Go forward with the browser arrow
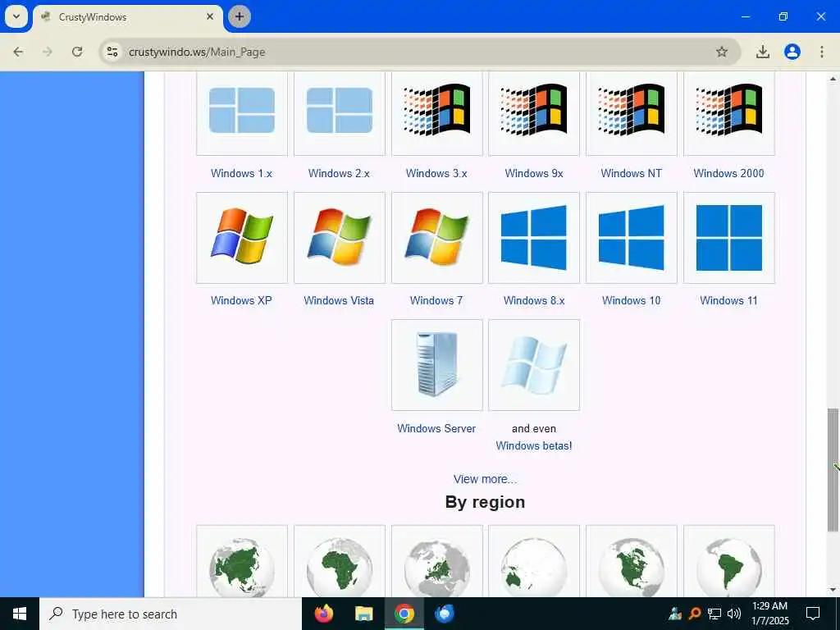 click(48, 52)
